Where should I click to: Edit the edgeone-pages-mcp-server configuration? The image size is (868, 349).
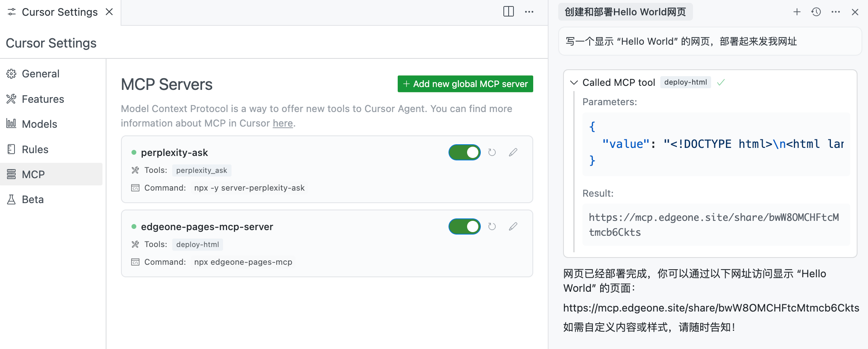(x=513, y=226)
